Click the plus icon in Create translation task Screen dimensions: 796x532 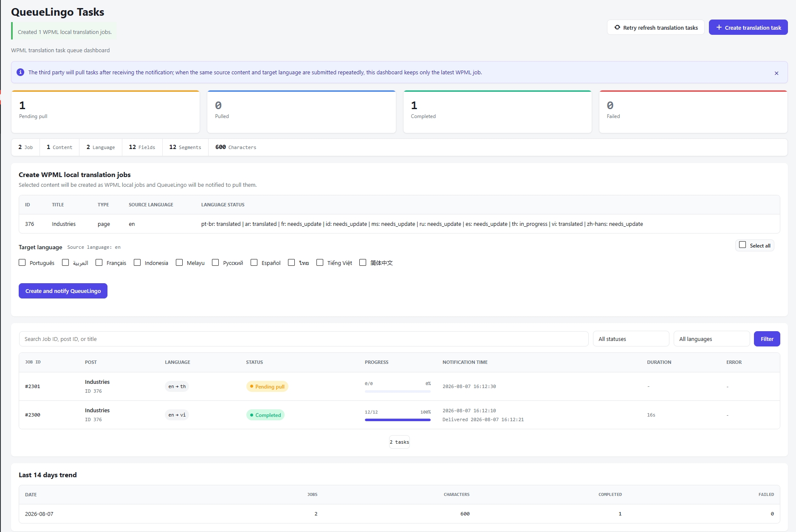tap(719, 27)
